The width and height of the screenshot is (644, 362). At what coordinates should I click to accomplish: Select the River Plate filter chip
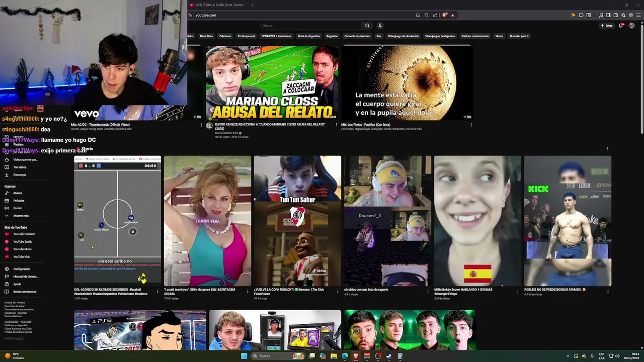(206, 36)
